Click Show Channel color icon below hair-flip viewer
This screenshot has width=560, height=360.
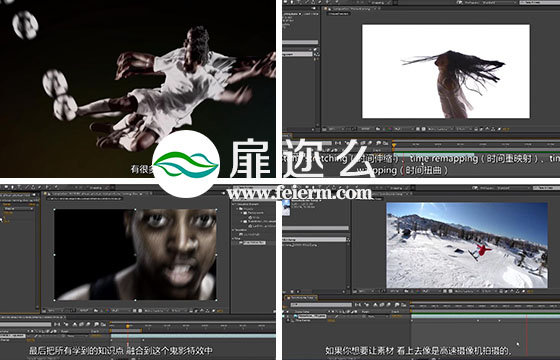tap(388, 129)
